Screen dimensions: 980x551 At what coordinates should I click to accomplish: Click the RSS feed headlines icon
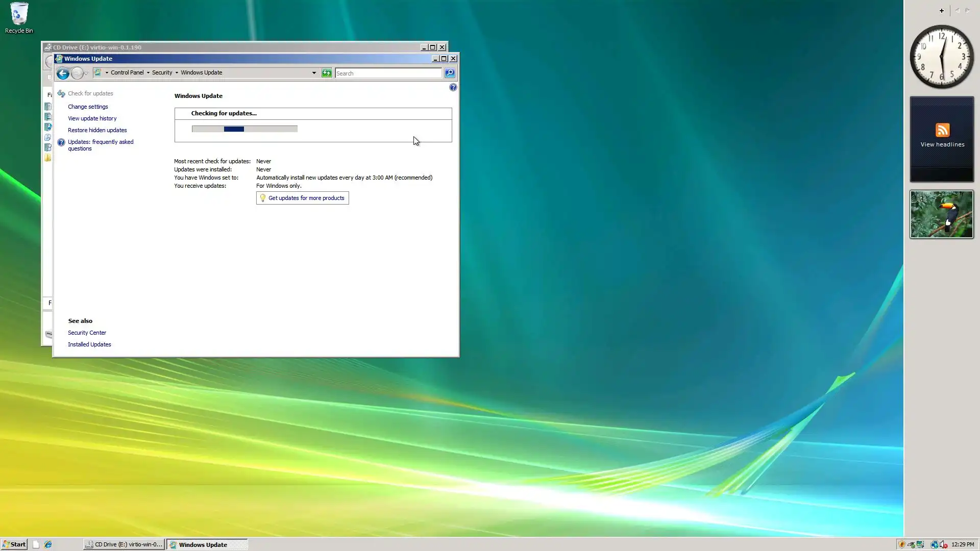942,130
